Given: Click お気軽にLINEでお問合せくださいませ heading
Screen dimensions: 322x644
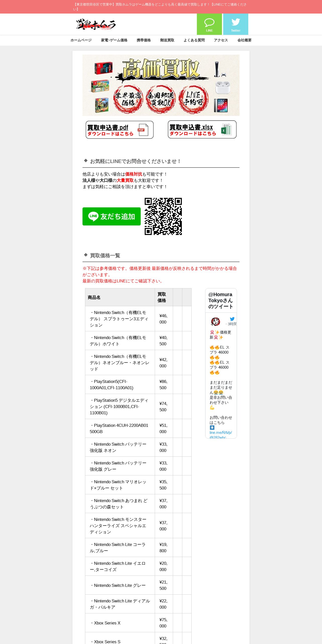Looking at the screenshot, I should [x=135, y=161].
